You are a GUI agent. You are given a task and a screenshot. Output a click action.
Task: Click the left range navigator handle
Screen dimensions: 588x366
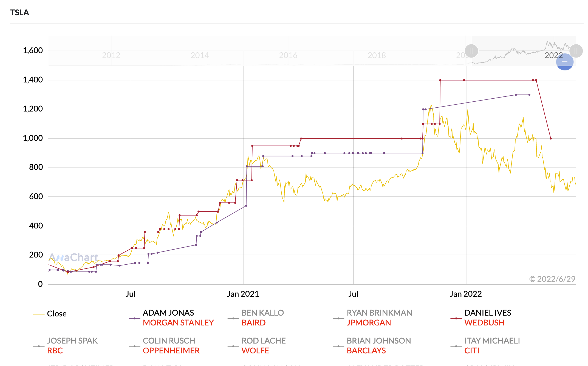pyautogui.click(x=471, y=51)
